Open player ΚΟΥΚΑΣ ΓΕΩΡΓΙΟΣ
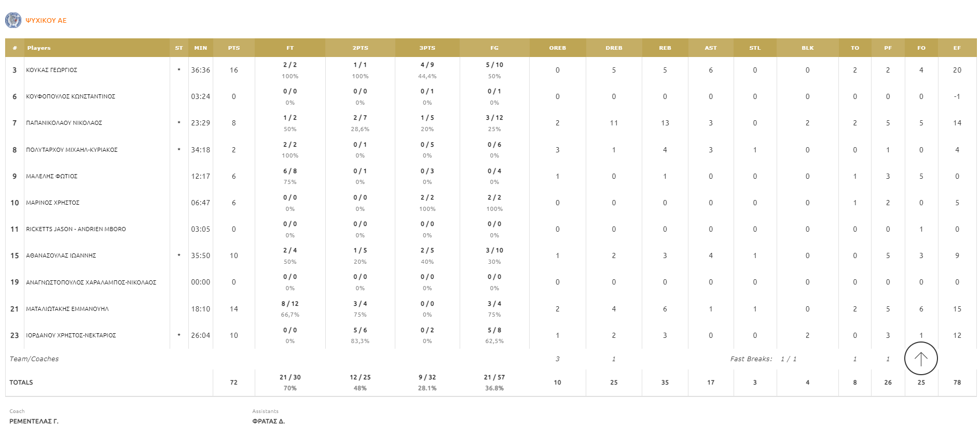Screen dimensions: 980x427 tap(52, 70)
